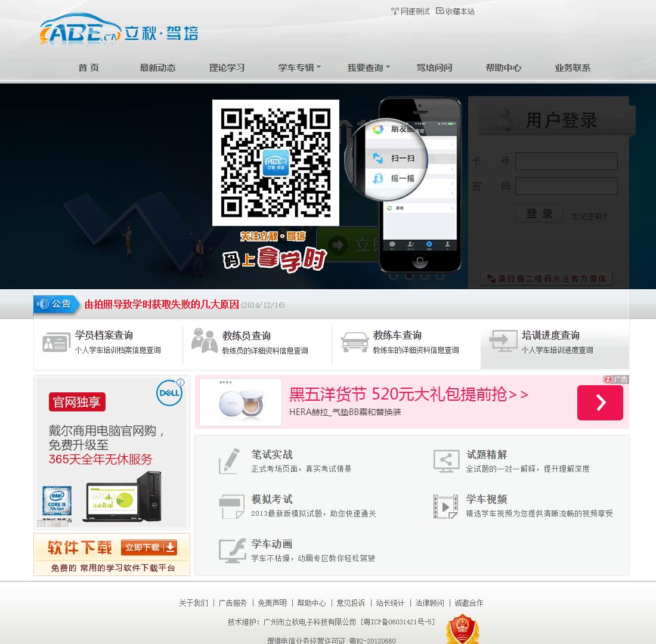Open 站长统计 footer link
This screenshot has width=656, height=644.
pos(390,603)
